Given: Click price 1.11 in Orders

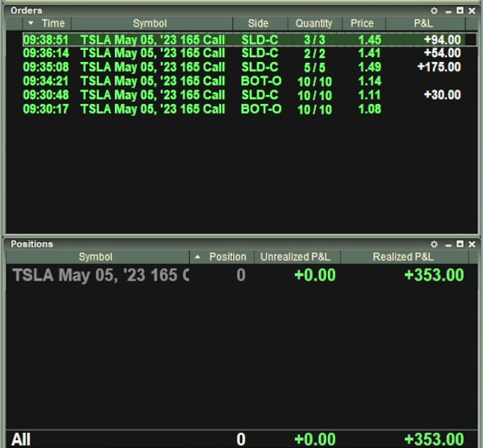Looking at the screenshot, I should pos(370,95).
